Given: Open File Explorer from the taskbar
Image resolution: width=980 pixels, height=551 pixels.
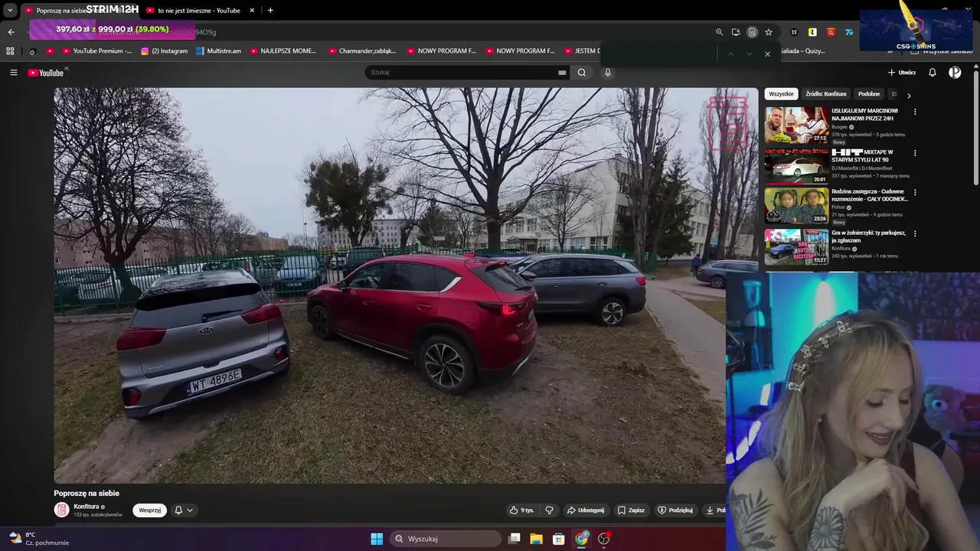Looking at the screenshot, I should (x=537, y=539).
